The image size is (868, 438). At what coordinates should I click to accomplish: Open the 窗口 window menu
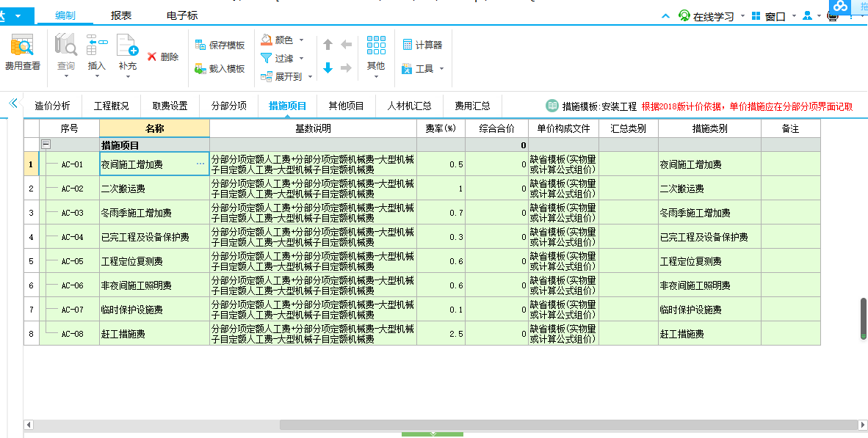point(769,17)
